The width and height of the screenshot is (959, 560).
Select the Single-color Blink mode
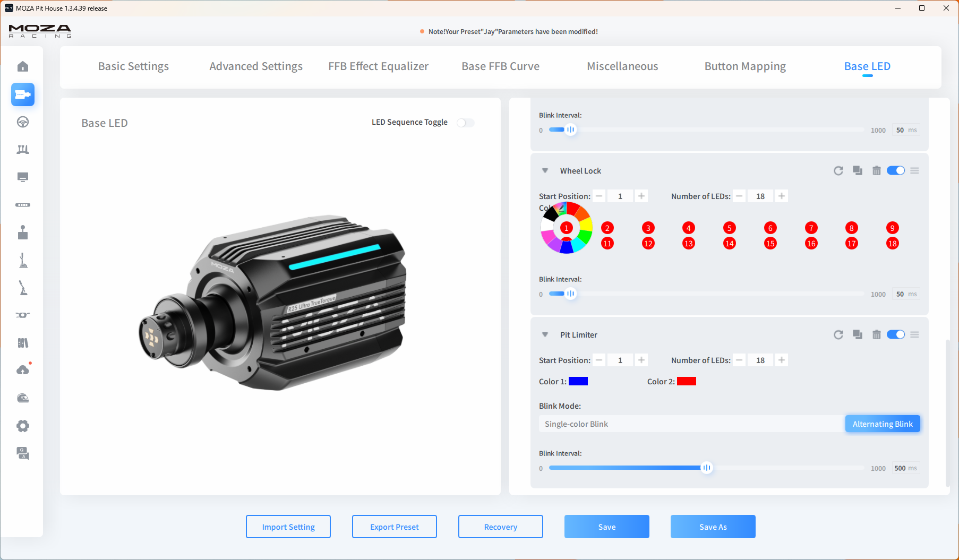690,424
